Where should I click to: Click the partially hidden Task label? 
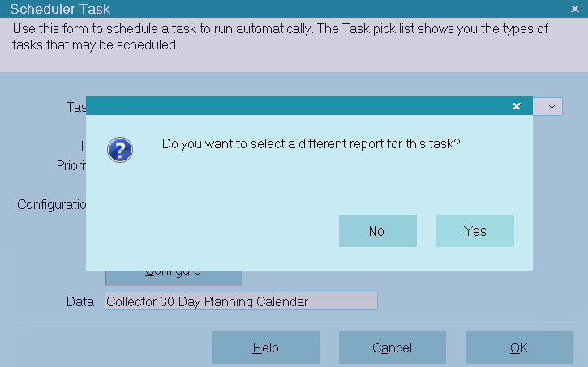(75, 107)
